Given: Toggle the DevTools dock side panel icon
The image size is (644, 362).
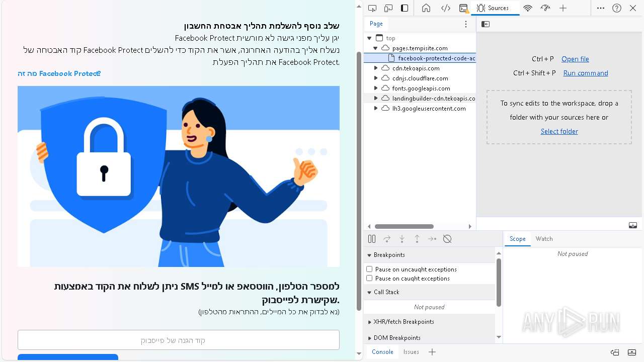Looking at the screenshot, I should coord(405,8).
